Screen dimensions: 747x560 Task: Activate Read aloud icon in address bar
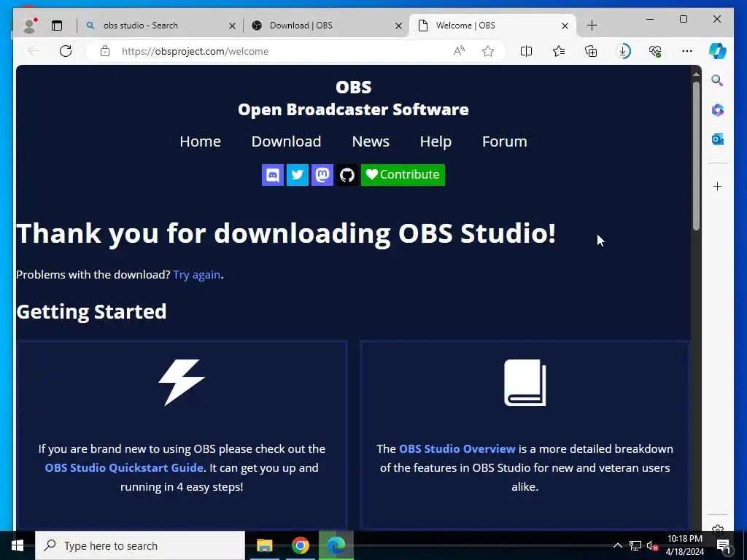point(459,51)
